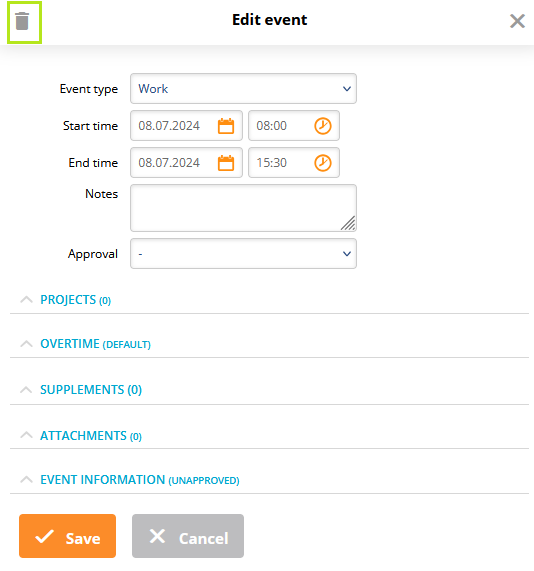Save the event changes
Image resolution: width=534 pixels, height=571 pixels.
[x=67, y=536]
